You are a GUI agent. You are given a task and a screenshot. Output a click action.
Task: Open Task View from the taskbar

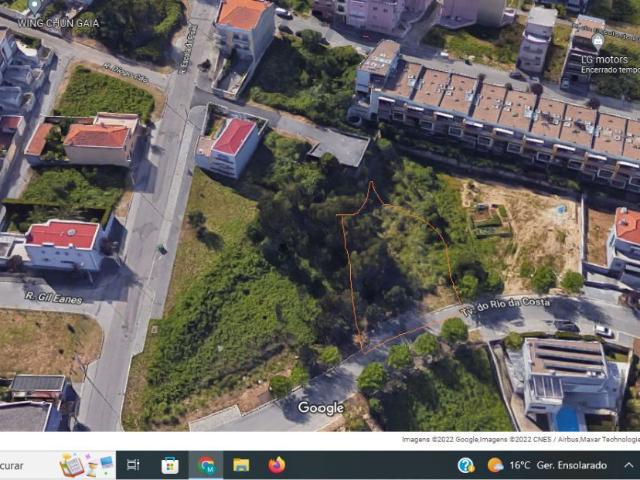[x=133, y=465]
